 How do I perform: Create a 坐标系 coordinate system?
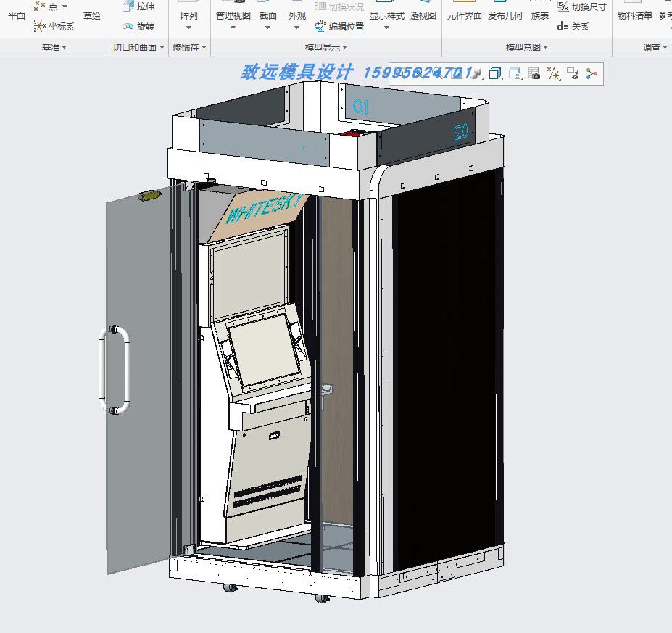point(54,27)
